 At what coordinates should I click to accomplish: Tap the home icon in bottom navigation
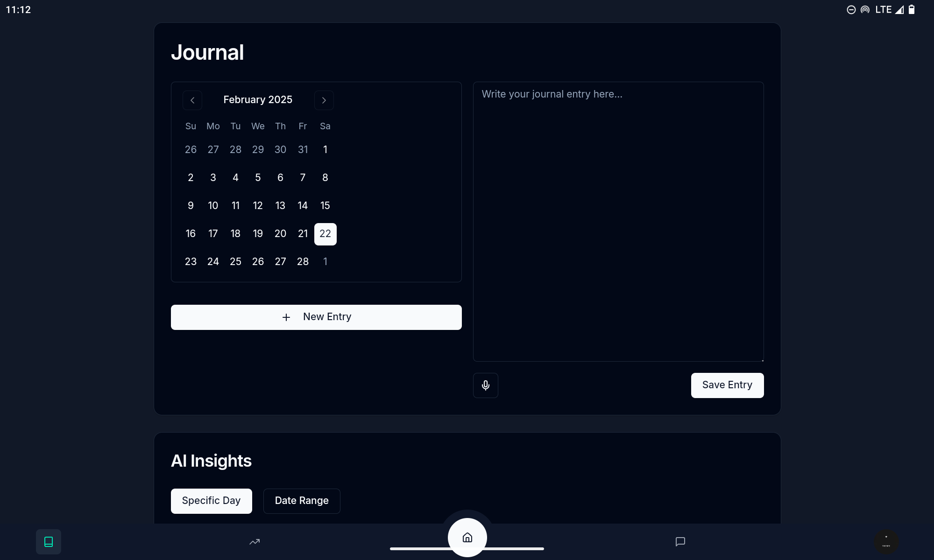(x=467, y=538)
